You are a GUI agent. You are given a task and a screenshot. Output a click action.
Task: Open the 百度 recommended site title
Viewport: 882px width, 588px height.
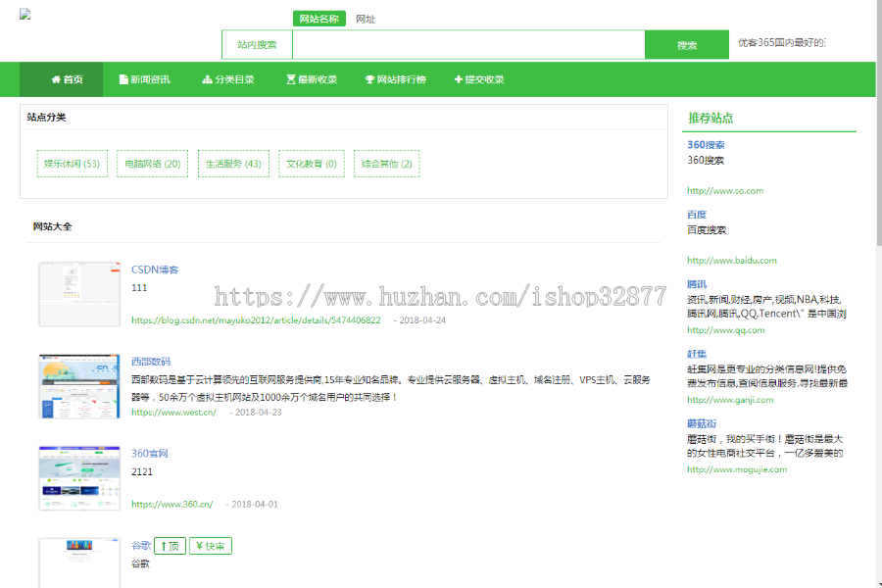point(697,215)
